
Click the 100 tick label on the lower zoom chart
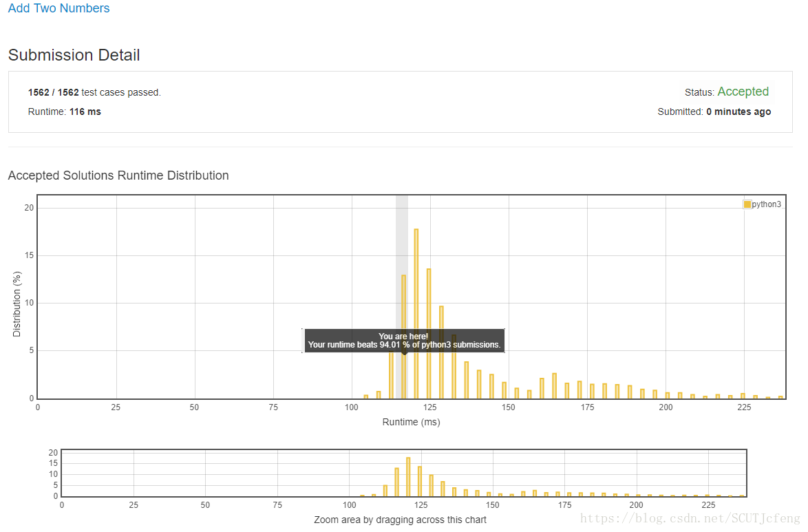pos(350,505)
